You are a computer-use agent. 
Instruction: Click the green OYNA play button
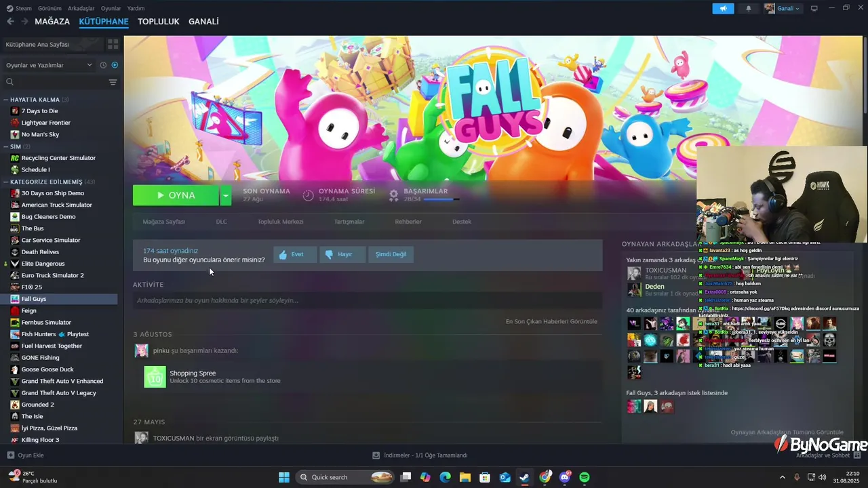click(x=176, y=195)
